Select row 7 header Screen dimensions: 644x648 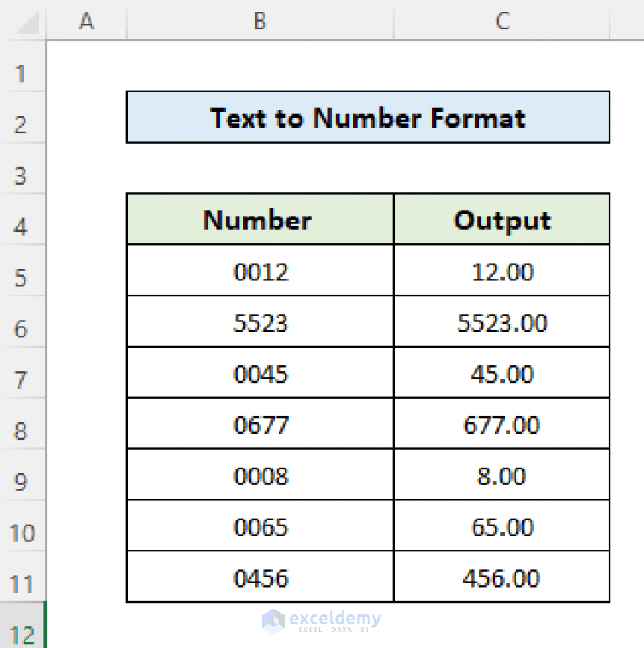coord(23,373)
